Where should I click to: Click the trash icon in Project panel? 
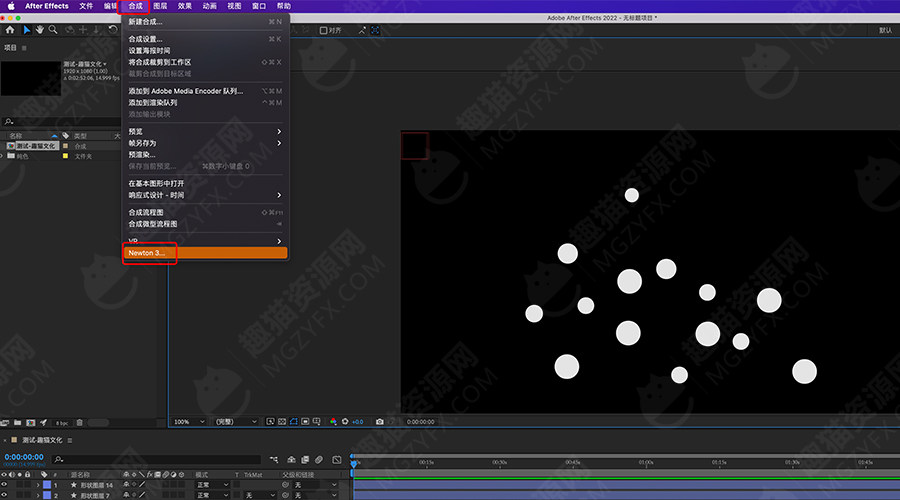[x=80, y=423]
